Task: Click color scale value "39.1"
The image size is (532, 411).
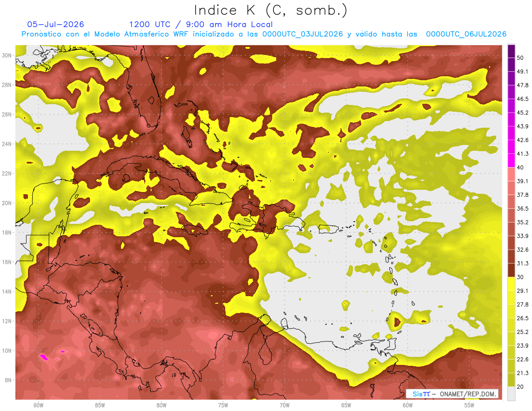Action: [523, 181]
